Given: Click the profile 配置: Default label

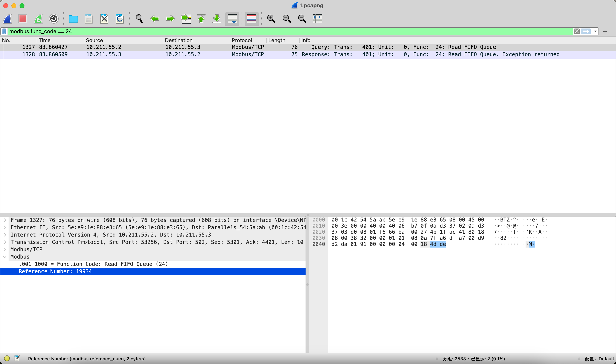Looking at the screenshot, I should (599, 359).
